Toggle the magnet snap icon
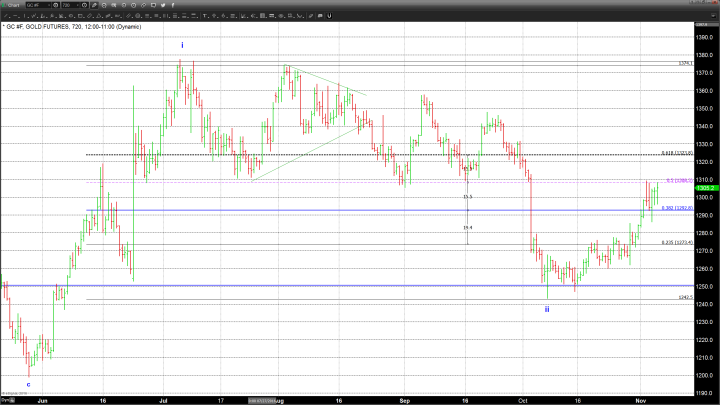720x405 pixels. (x=329, y=16)
